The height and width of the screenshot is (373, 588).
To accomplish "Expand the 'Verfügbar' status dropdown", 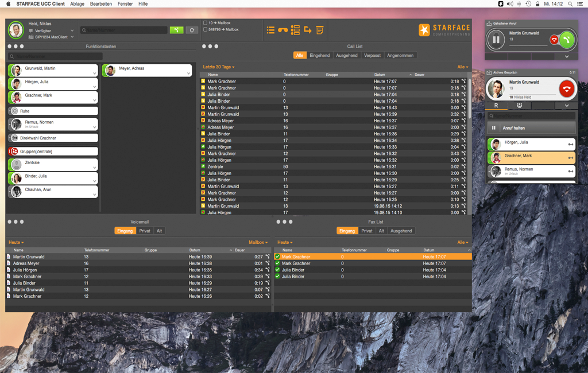I will (72, 30).
